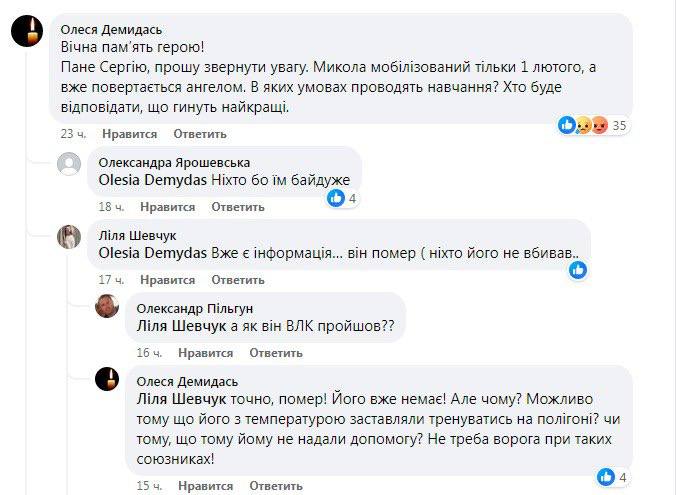Like Олександр Пільгун's reply from 16 ч.
This screenshot has width=676, height=495.
pos(206,353)
